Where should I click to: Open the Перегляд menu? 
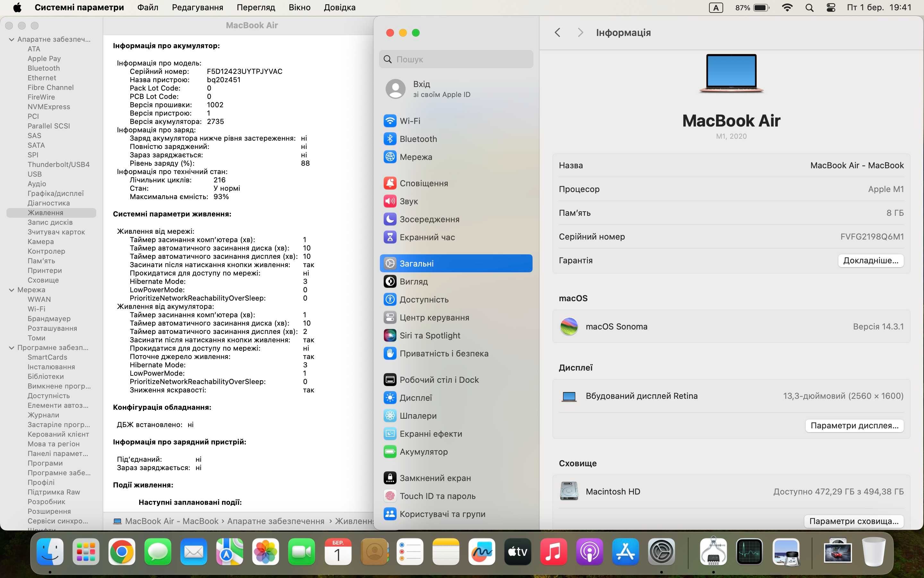tap(256, 7)
